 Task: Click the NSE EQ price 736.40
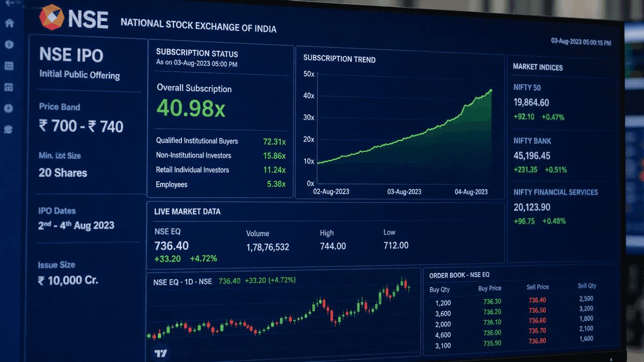(171, 246)
